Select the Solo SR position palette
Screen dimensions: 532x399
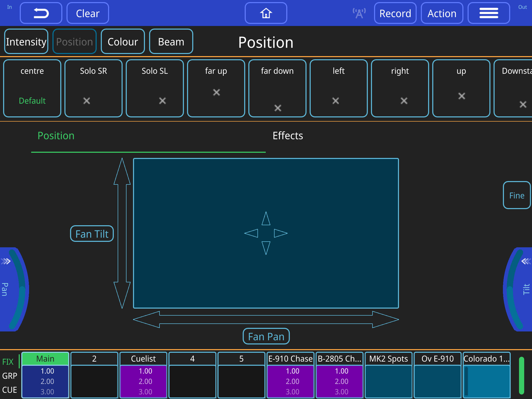pos(93,88)
